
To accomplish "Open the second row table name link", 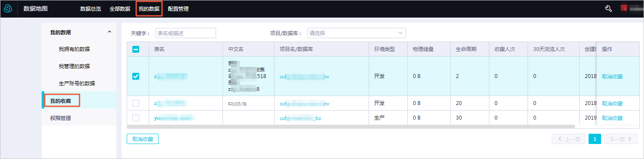I will [171, 104].
